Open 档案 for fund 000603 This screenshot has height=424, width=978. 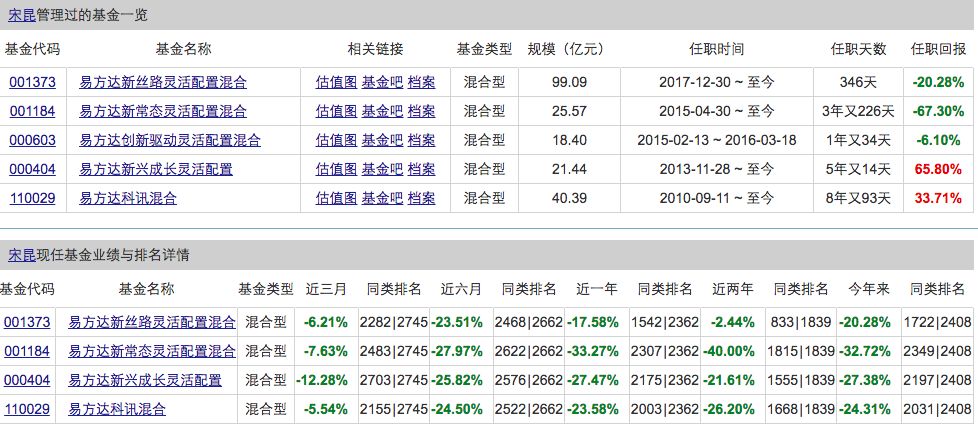(x=422, y=140)
